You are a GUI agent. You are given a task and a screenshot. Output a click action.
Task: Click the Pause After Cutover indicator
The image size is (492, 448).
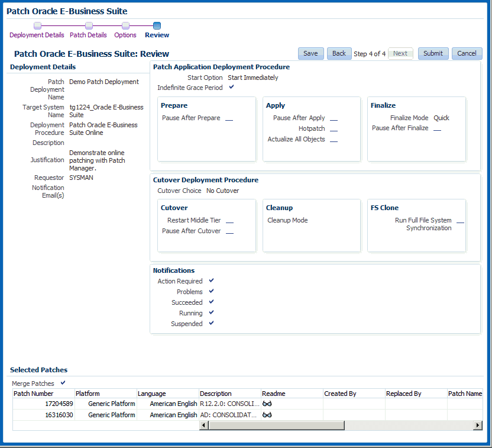tap(229, 233)
